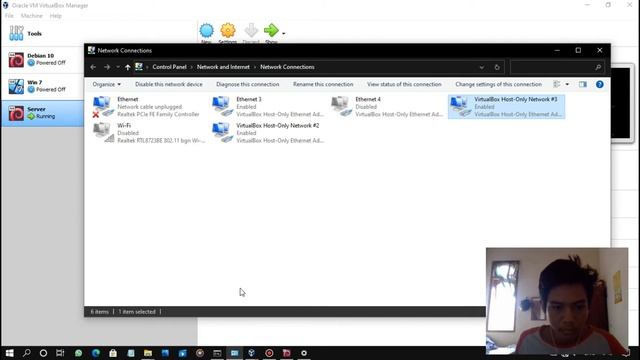This screenshot has height=360, width=640.
Task: Click Disable this network device
Action: [169, 84]
